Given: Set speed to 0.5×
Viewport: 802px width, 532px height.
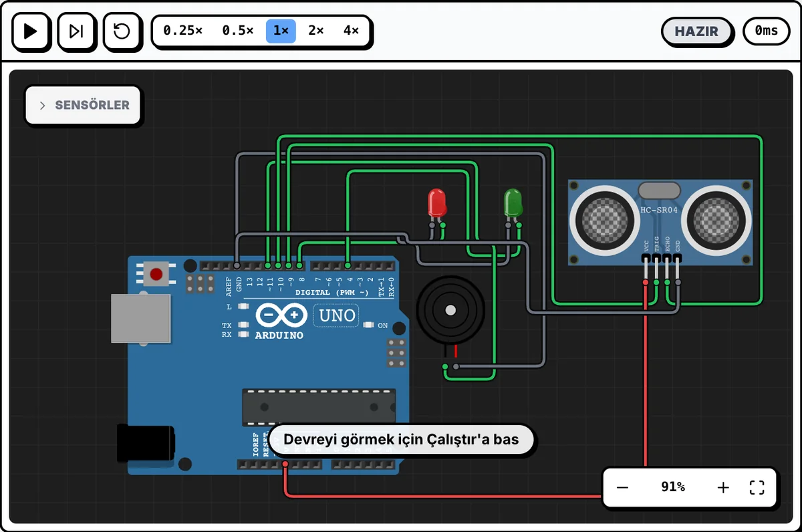Looking at the screenshot, I should 237,31.
